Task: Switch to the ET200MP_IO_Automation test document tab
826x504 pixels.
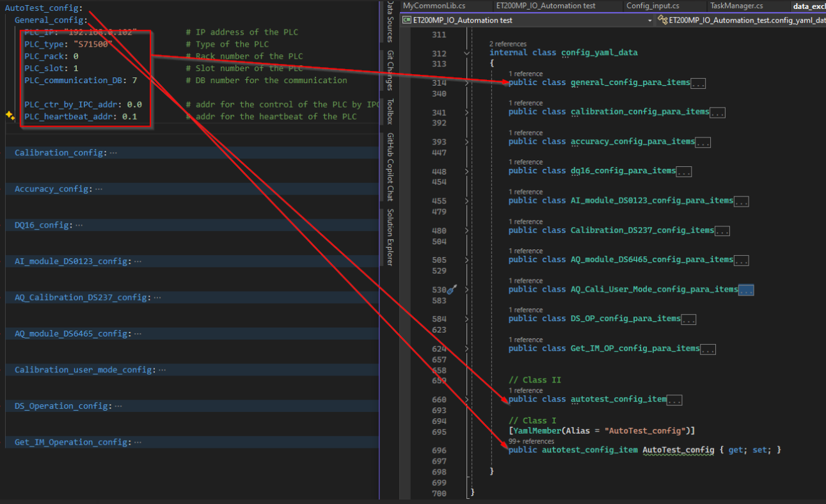Action: (546, 6)
